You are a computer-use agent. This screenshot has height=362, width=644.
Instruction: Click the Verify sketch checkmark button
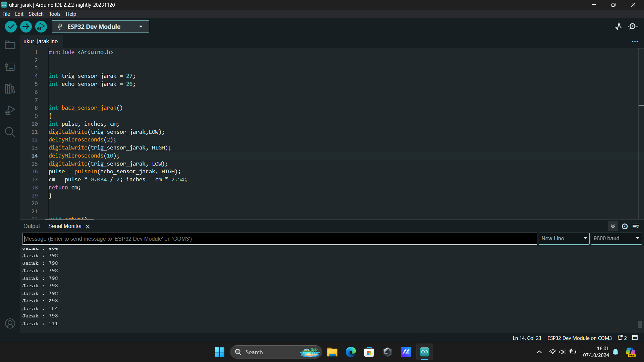point(11,26)
